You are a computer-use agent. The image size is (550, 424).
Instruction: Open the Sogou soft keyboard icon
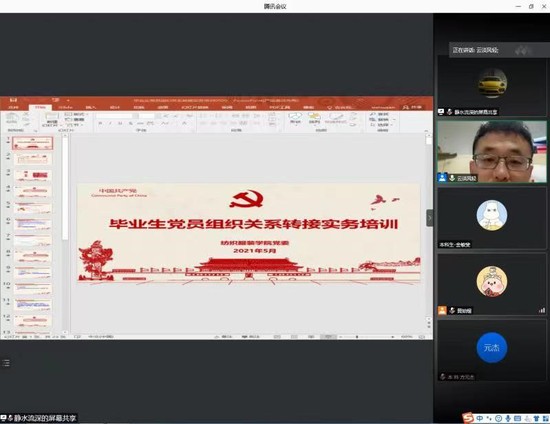pos(517,418)
